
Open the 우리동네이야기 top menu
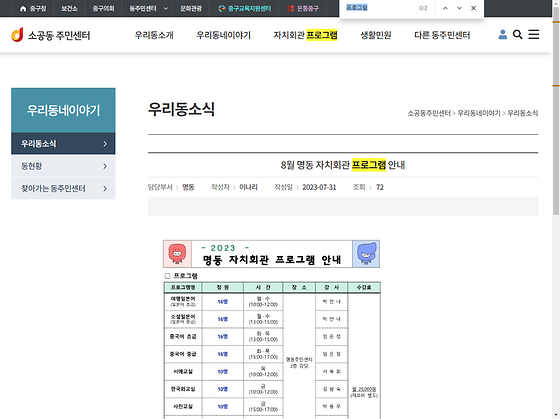coord(224,35)
